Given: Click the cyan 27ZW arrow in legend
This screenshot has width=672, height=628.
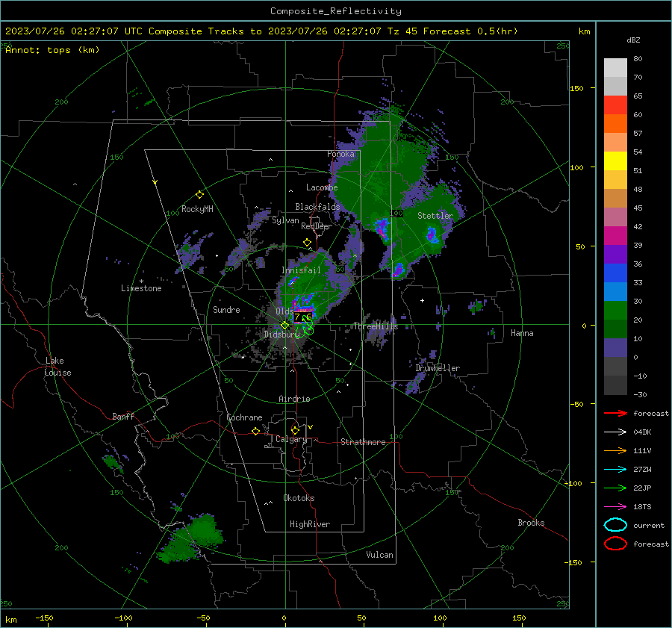Looking at the screenshot, I should coord(615,470).
